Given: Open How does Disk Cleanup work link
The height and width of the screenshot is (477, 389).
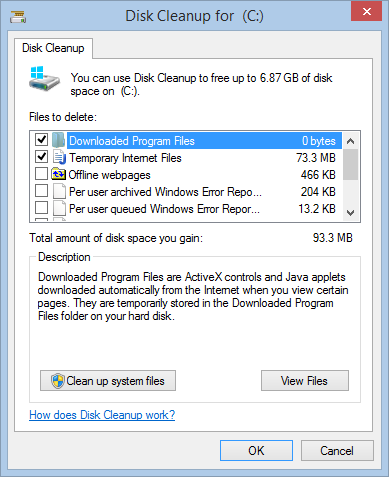Looking at the screenshot, I should tap(102, 415).
